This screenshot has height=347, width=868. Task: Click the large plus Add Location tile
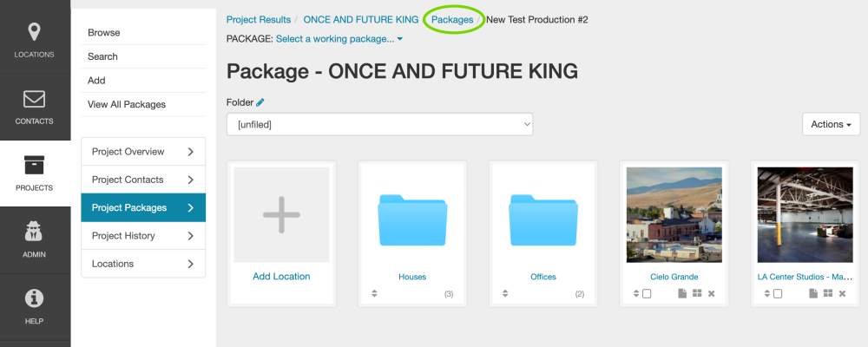click(x=281, y=215)
